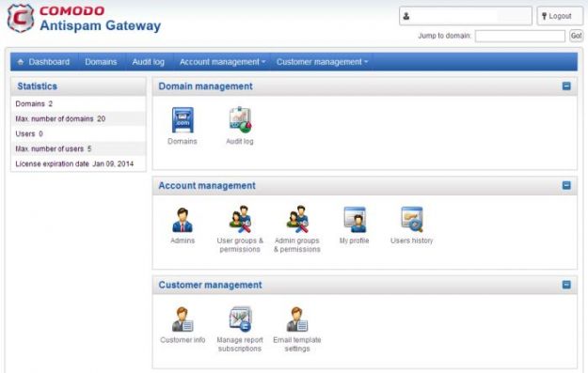The width and height of the screenshot is (588, 373).
Task: Collapse the Customer management panel
Action: [x=566, y=285]
